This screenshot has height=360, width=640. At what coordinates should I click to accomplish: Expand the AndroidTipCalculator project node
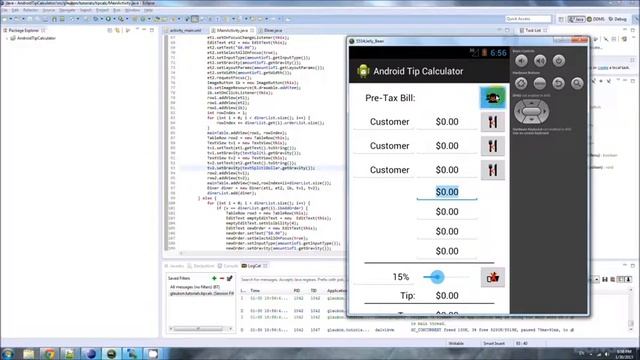coord(7,38)
